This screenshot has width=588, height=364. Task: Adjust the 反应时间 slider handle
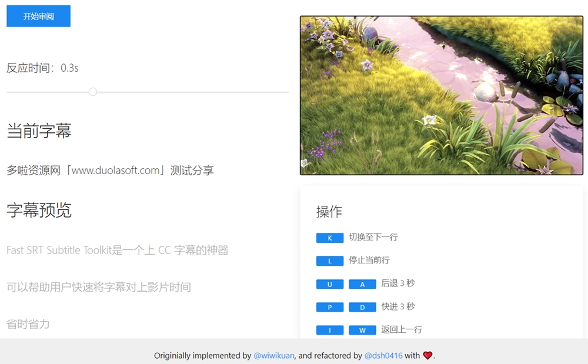93,92
